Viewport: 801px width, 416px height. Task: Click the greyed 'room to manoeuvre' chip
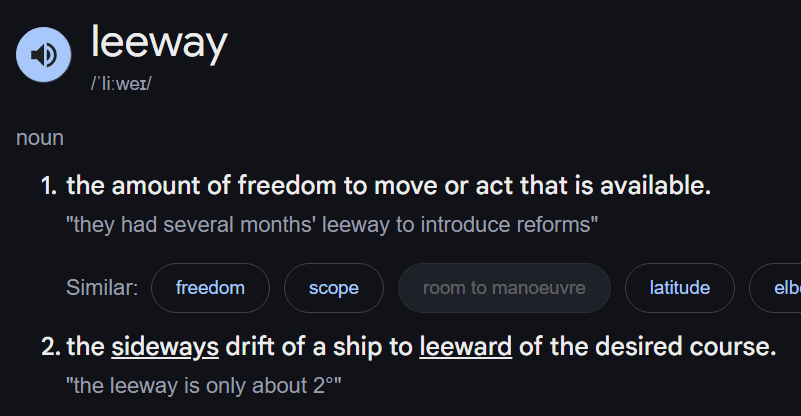pos(504,288)
